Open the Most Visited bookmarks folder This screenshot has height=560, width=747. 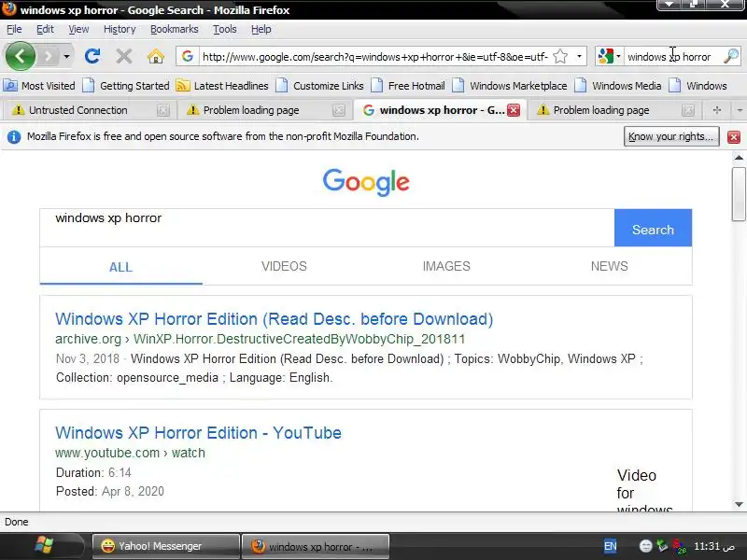click(x=39, y=86)
